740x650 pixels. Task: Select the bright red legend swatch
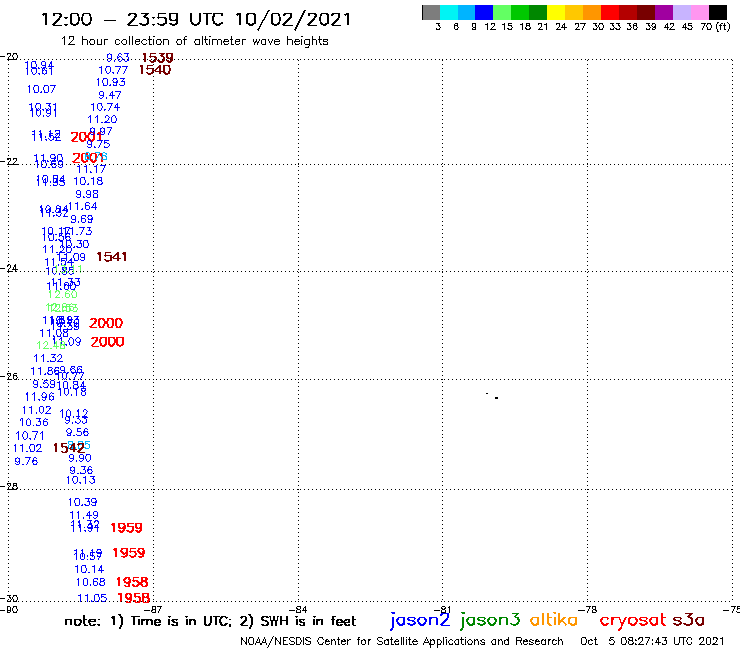click(610, 12)
